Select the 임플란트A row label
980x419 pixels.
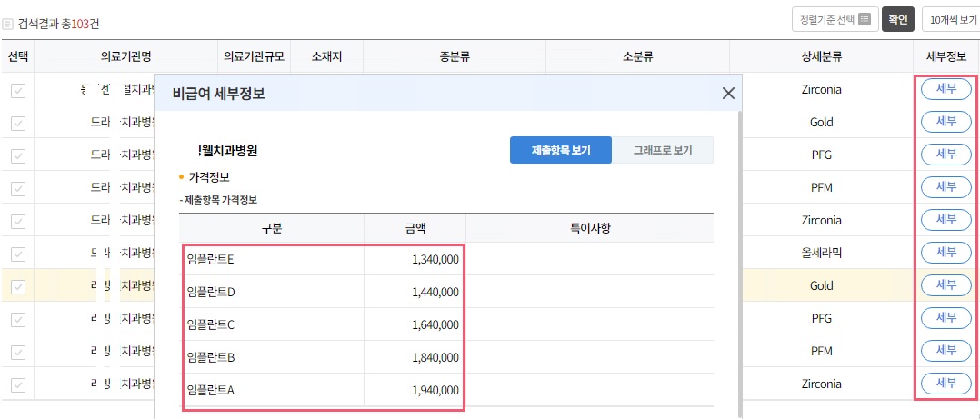211,390
